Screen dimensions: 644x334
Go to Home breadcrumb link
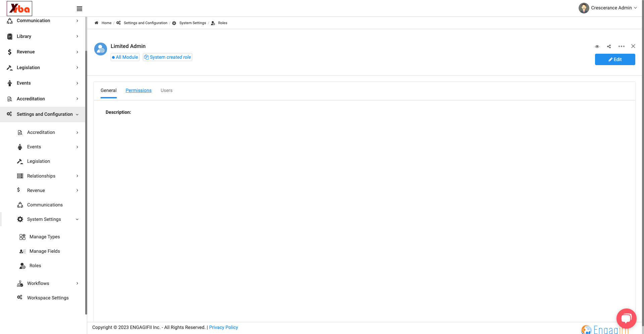tap(106, 23)
